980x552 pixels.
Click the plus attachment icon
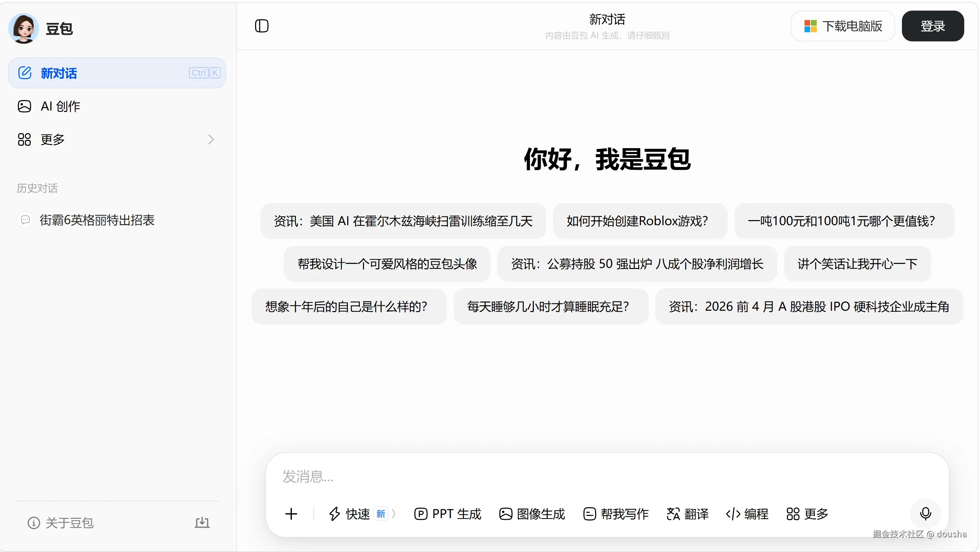291,514
